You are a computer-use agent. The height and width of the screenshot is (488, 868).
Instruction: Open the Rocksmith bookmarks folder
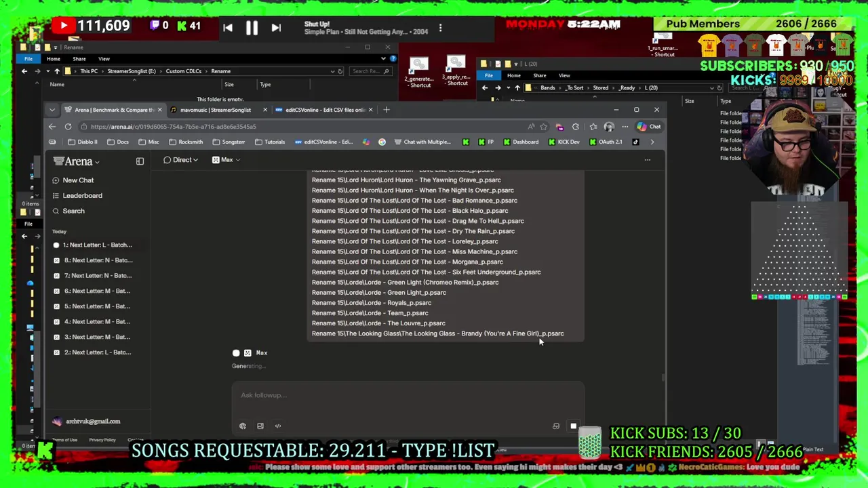(186, 142)
